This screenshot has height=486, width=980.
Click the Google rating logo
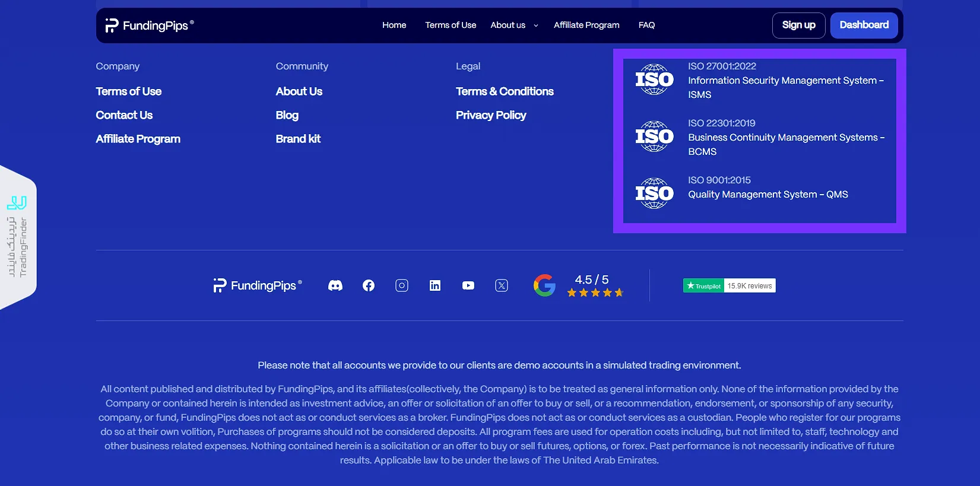[x=544, y=285]
